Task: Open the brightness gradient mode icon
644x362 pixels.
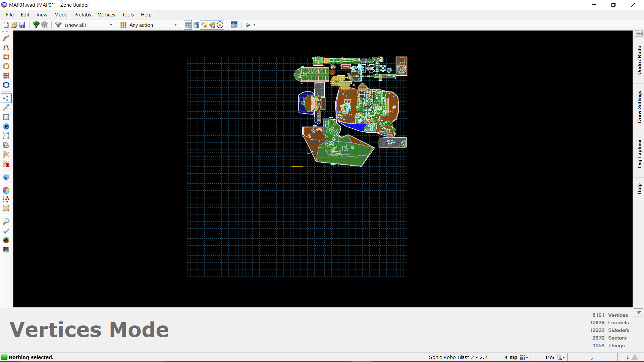Action: click(6, 145)
